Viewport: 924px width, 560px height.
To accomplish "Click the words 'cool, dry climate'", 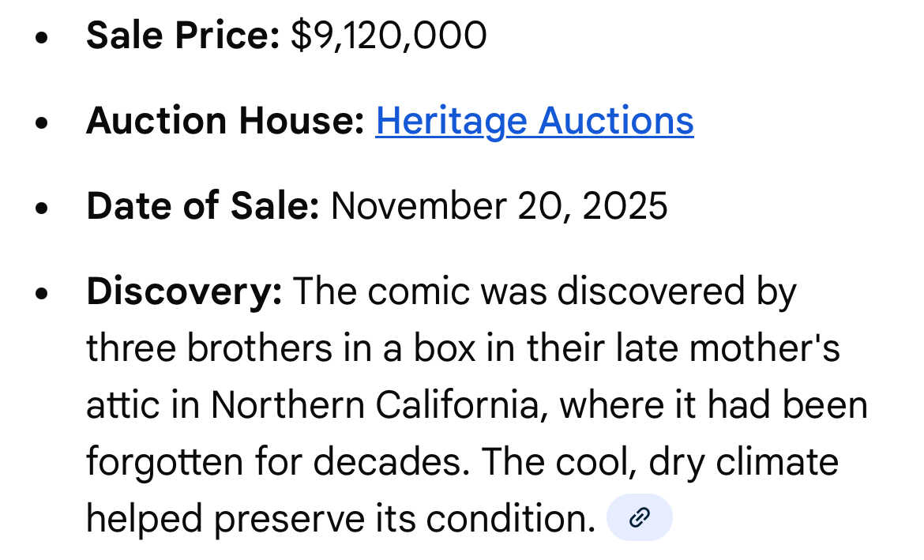I will (685, 462).
